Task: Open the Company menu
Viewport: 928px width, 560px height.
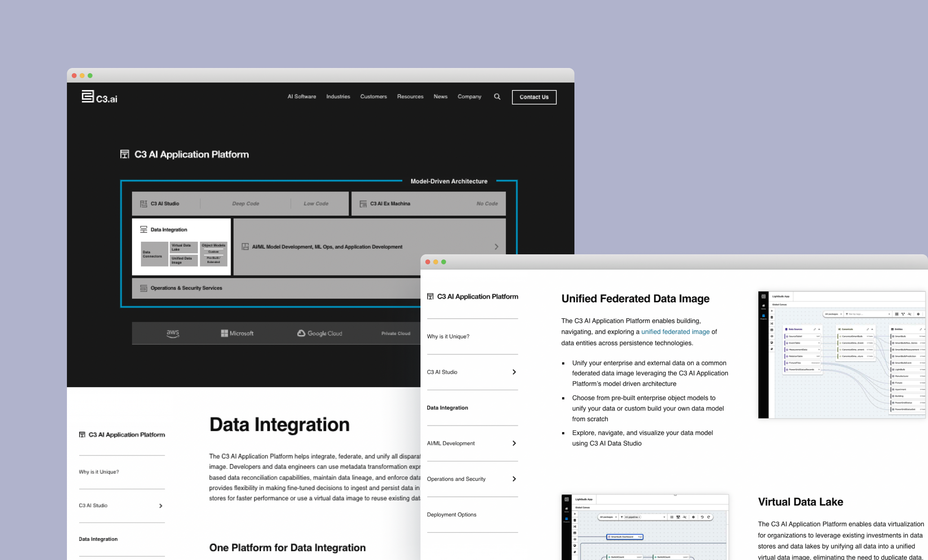Action: click(469, 97)
